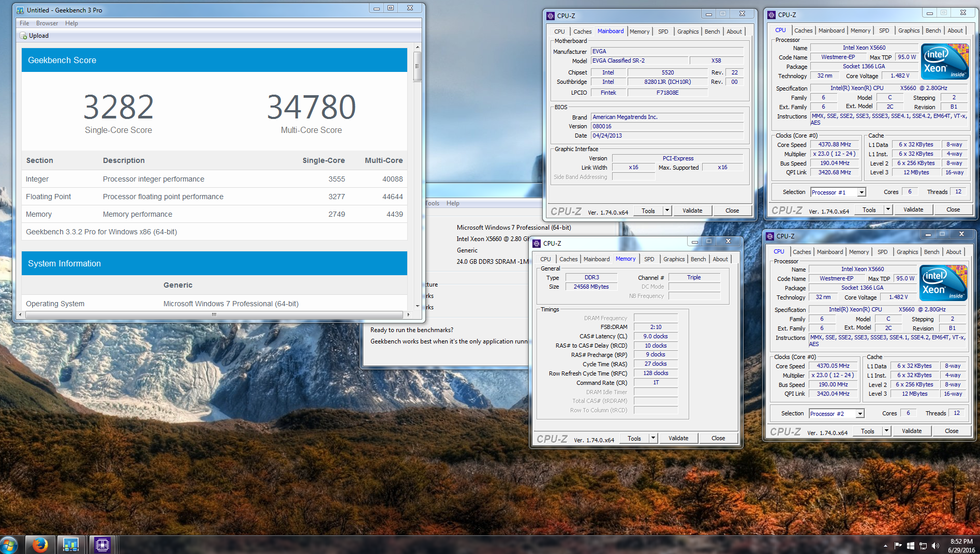Select the Integer row in Geekbench results

coord(214,179)
